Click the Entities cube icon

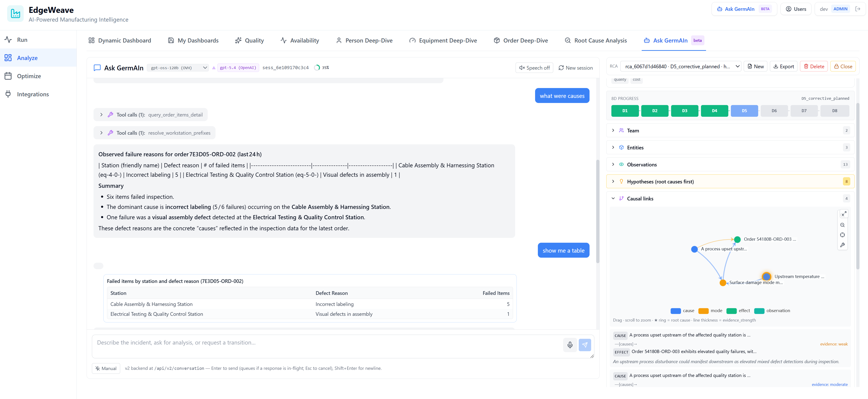(x=621, y=147)
